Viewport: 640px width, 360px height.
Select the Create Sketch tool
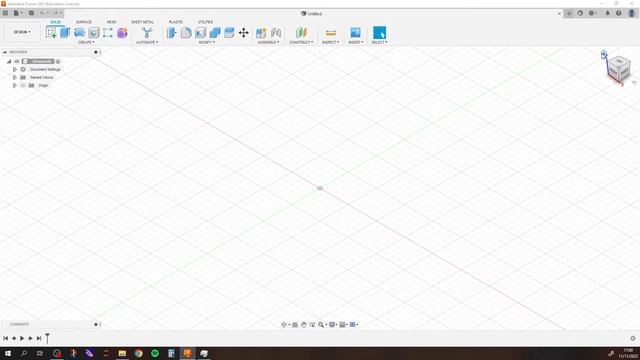point(51,33)
